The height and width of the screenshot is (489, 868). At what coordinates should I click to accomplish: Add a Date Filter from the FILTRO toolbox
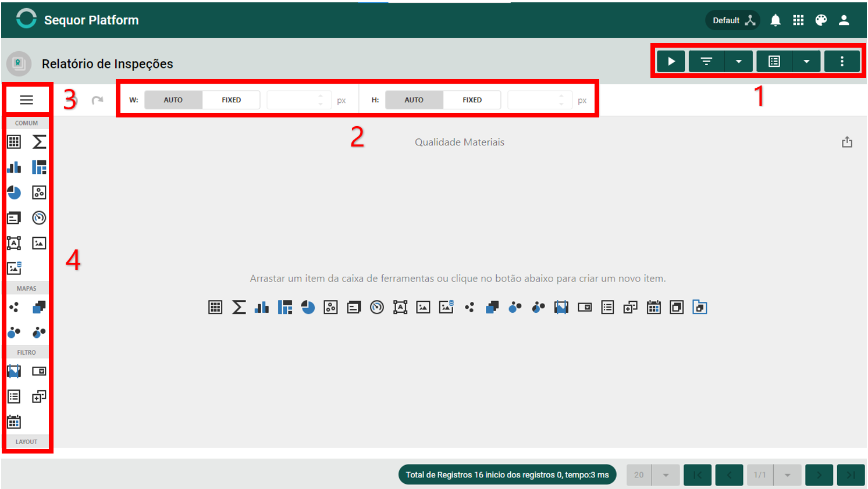(14, 422)
